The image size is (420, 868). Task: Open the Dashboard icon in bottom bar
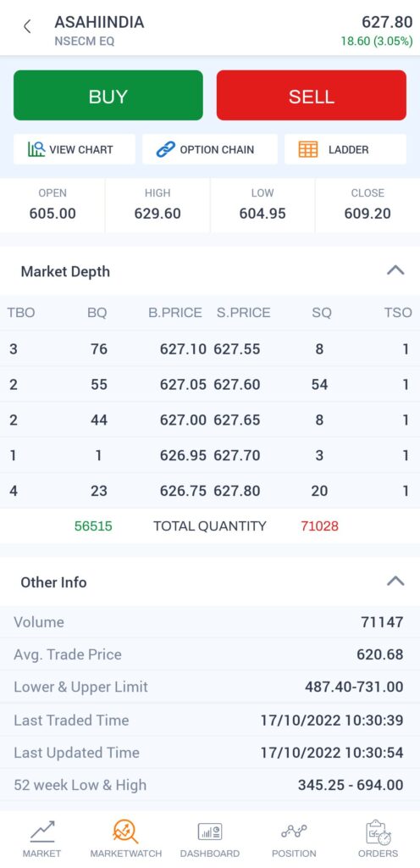(210, 832)
